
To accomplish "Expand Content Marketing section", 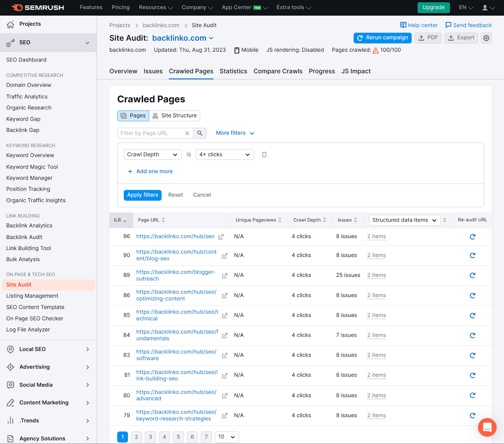I will click(x=49, y=403).
